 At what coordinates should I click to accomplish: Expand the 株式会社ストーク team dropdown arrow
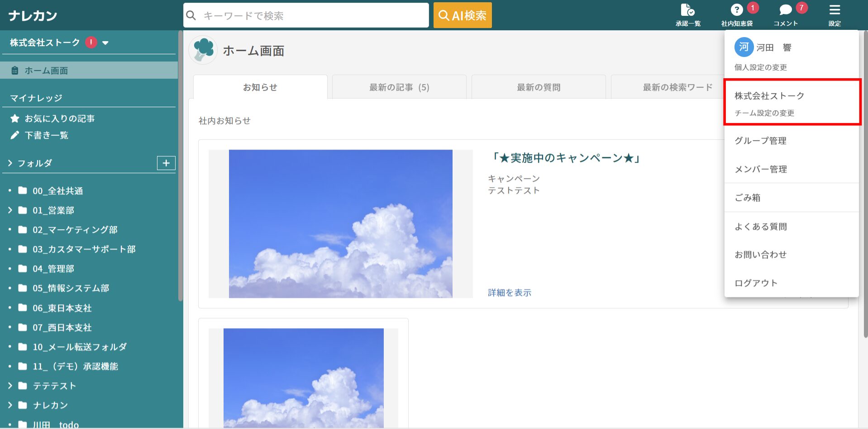click(x=105, y=43)
